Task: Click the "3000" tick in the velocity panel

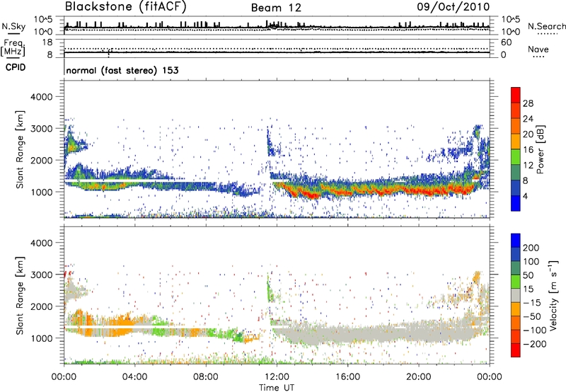Action: point(41,275)
